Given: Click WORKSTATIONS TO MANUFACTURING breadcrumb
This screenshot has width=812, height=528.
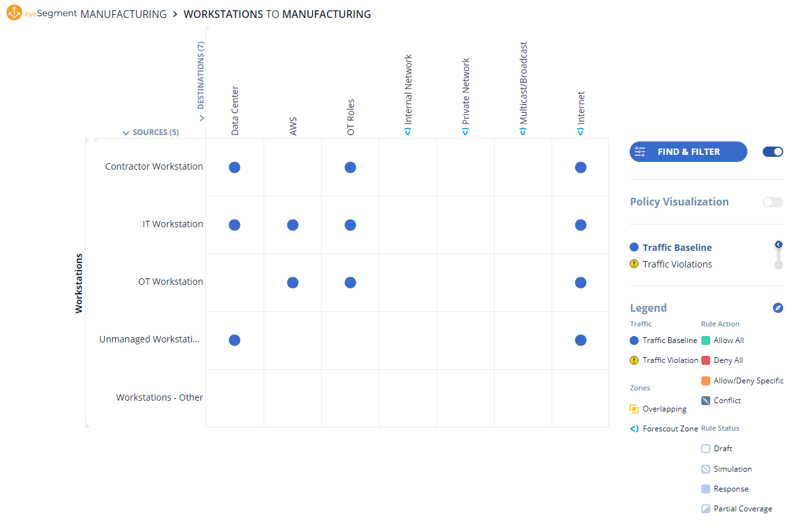Looking at the screenshot, I should 277,14.
